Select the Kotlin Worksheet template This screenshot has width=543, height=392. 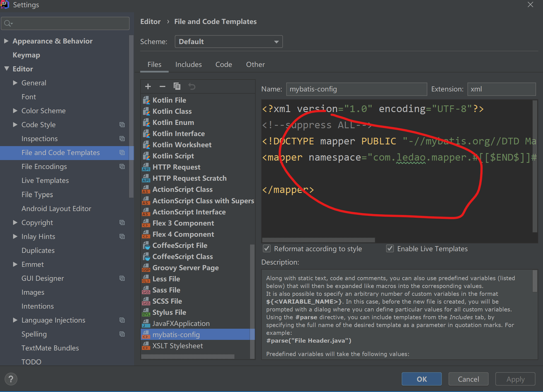pos(182,144)
